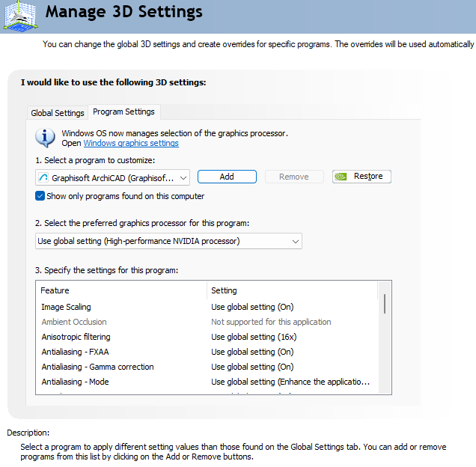Expand the program selection dropdown arrow

(183, 177)
